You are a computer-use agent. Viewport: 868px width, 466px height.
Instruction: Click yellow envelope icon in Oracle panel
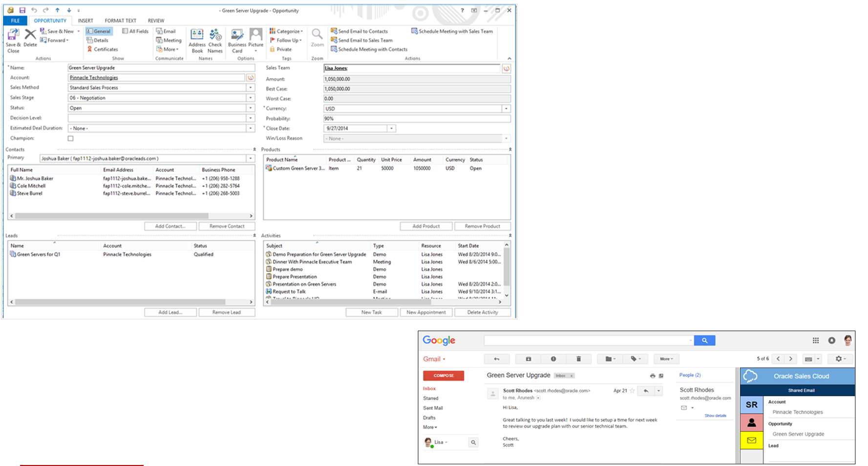point(751,440)
